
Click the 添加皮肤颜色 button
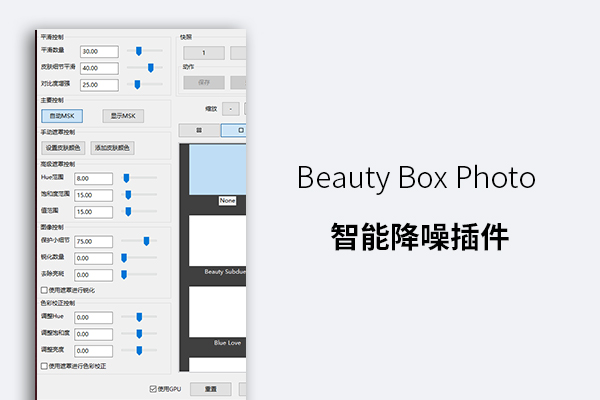tap(112, 148)
